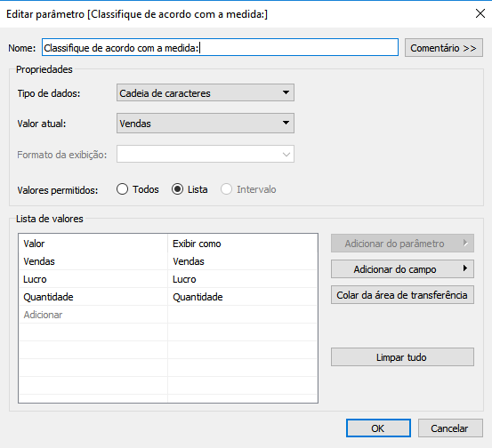Expand the Tipo de dados dropdown
492x448 pixels.
206,92
